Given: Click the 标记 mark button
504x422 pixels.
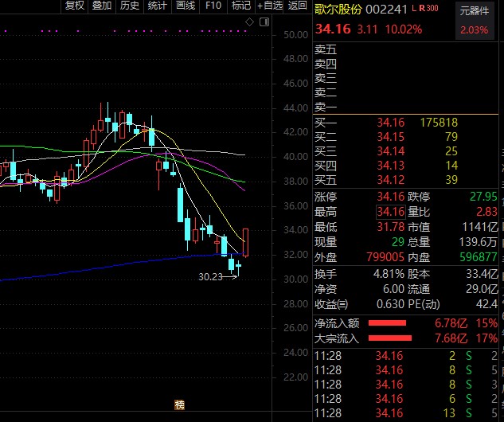Looking at the screenshot, I should [240, 6].
